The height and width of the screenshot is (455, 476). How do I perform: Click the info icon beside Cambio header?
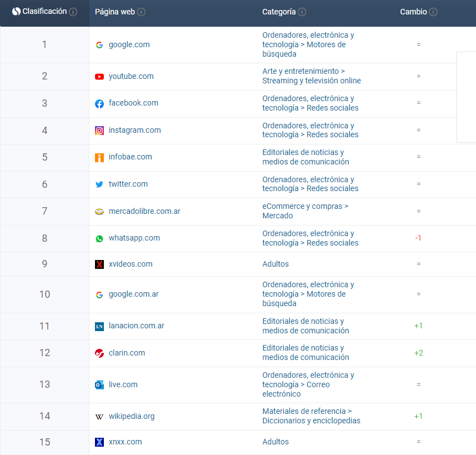(x=433, y=12)
